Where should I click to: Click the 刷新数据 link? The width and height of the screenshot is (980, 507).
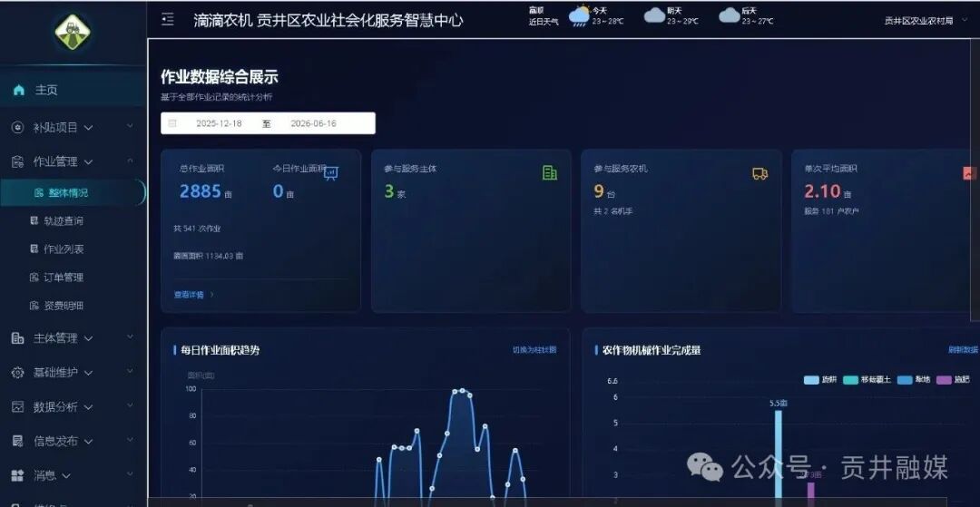pyautogui.click(x=963, y=350)
